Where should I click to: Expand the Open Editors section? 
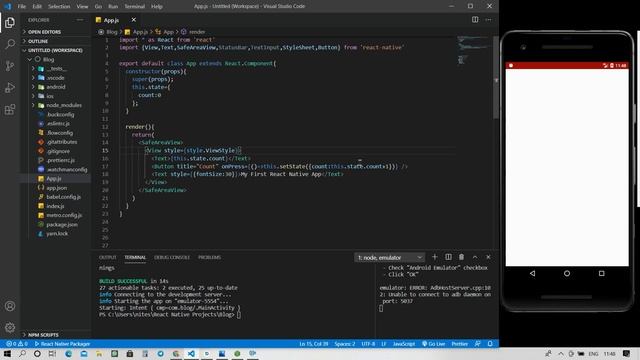pos(55,32)
